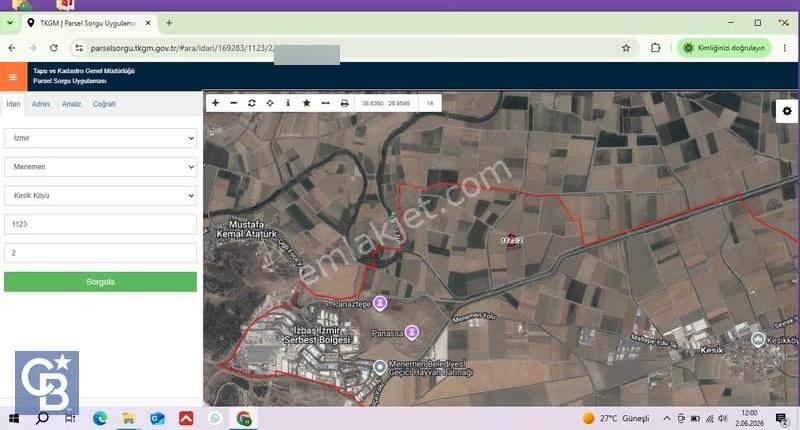800x430 pixels.
Task: Open Outlook from taskbar
Action: [157, 419]
